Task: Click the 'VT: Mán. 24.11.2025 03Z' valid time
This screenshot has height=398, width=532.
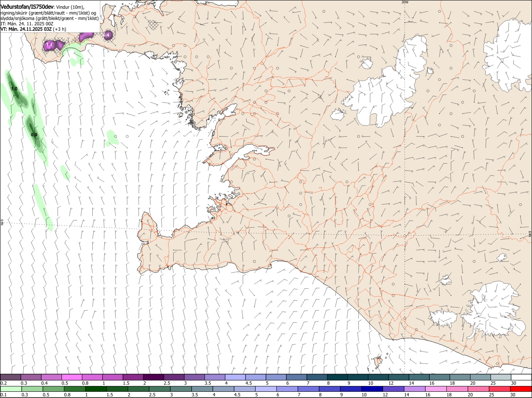Action: [x=26, y=29]
